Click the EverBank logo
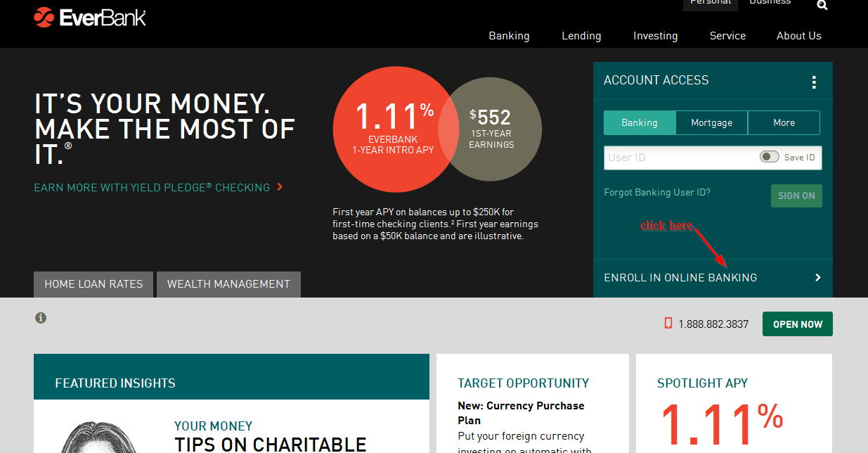This screenshot has height=453, width=868. 90,16
